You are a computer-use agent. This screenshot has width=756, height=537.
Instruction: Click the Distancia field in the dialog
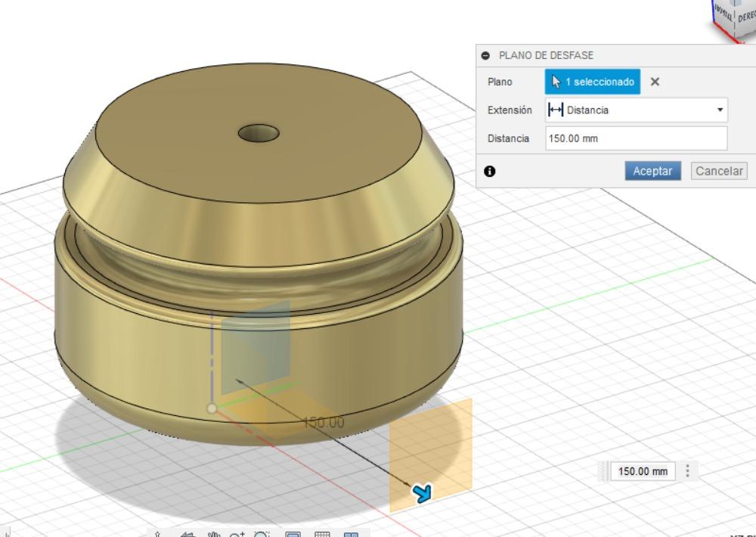[636, 138]
